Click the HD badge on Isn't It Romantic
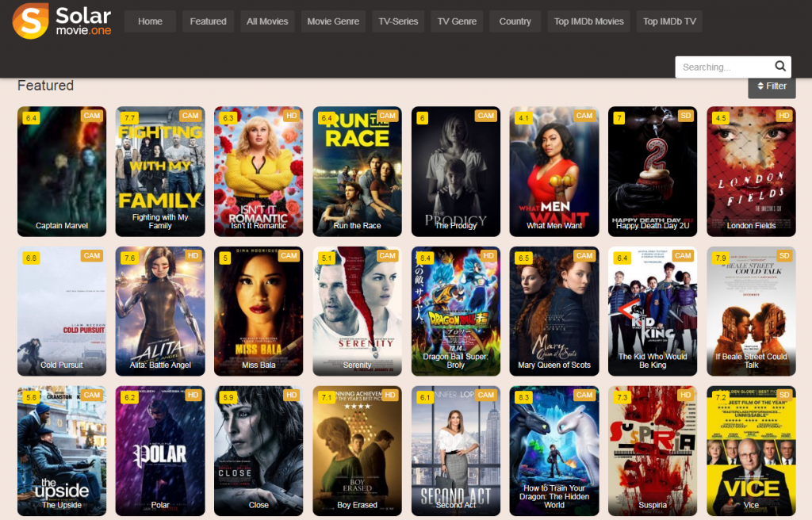Screen dimensions: 812x520 pos(292,116)
